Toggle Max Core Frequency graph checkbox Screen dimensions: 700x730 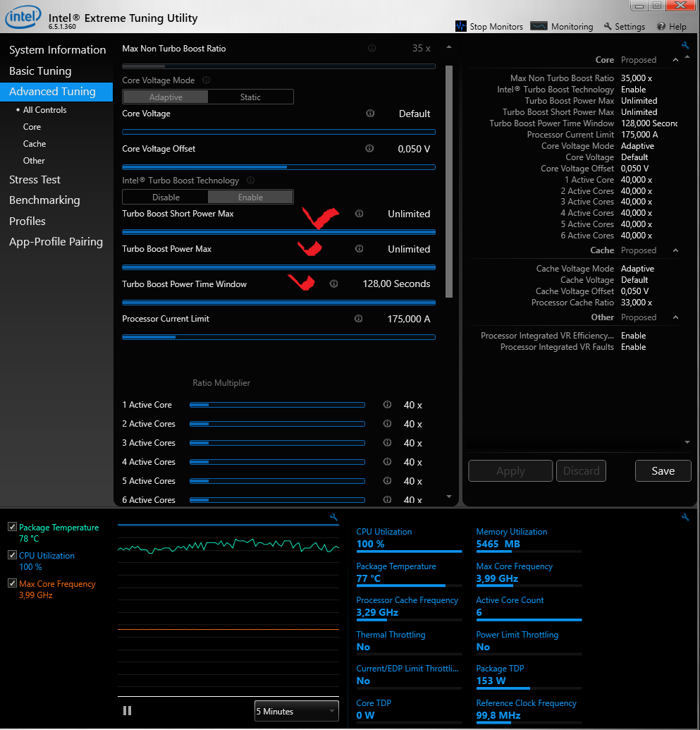pos(13,583)
